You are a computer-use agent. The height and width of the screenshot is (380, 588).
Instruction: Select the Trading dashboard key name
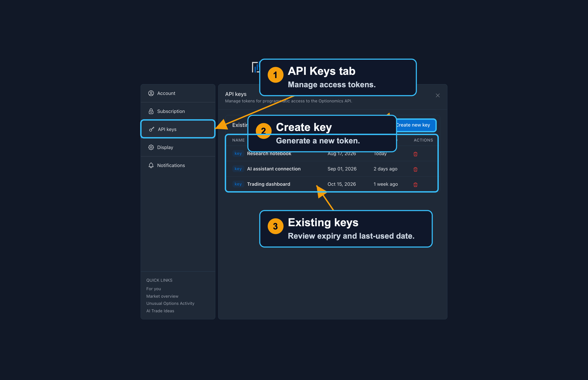tap(268, 184)
